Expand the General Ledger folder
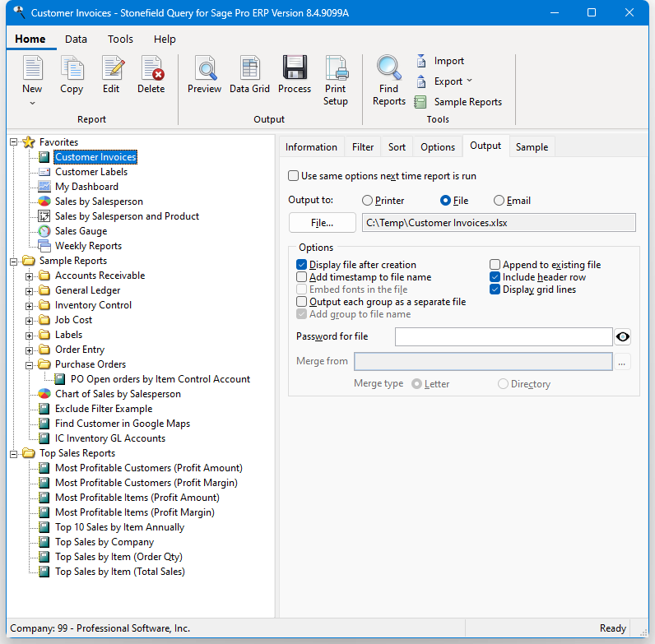This screenshot has height=644, width=655. 29,291
